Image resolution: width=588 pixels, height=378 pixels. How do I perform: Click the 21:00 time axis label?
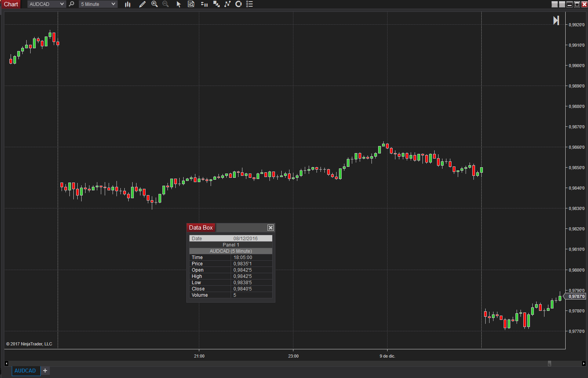199,356
